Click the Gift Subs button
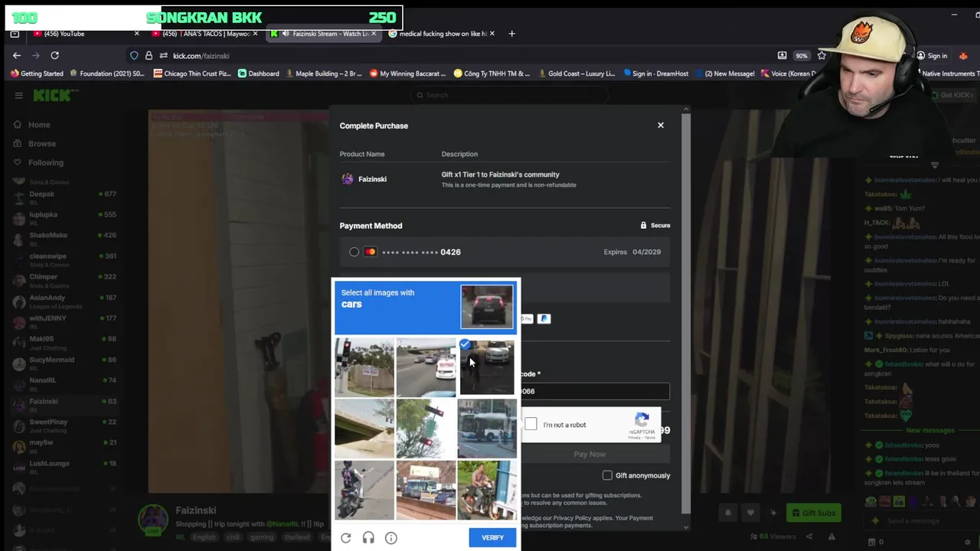Image resolution: width=980 pixels, height=551 pixels. [812, 513]
